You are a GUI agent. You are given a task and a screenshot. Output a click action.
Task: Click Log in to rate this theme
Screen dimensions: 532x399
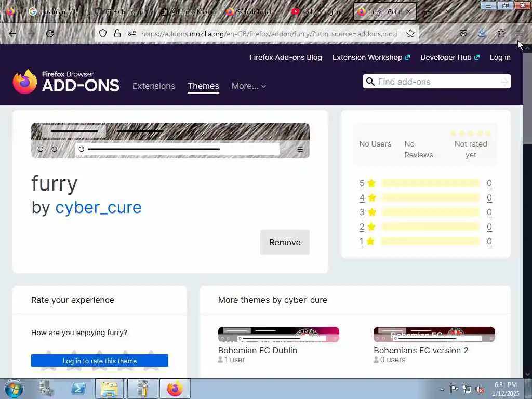click(99, 361)
